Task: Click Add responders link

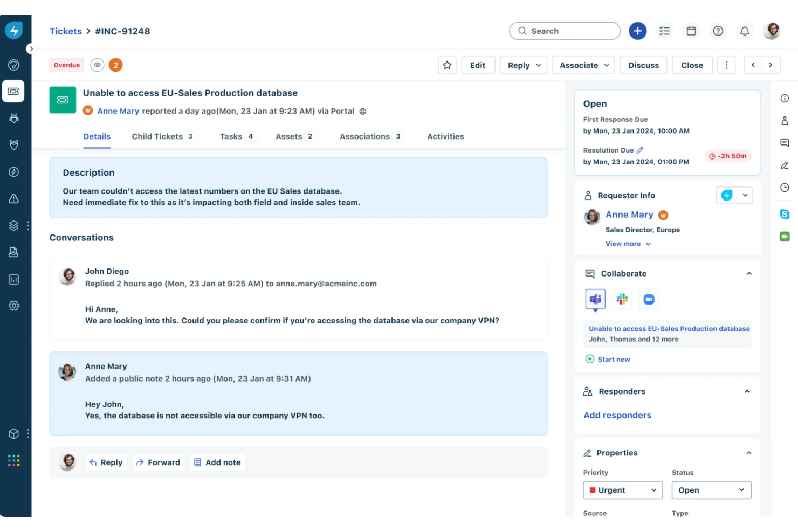Action: click(617, 415)
